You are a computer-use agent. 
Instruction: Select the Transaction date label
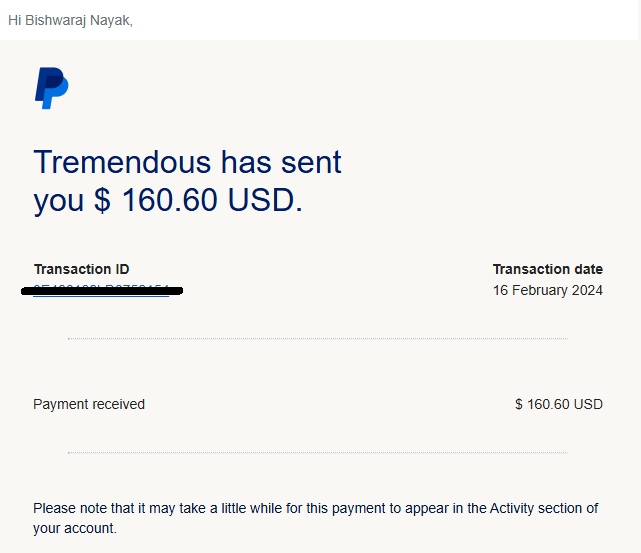(548, 269)
